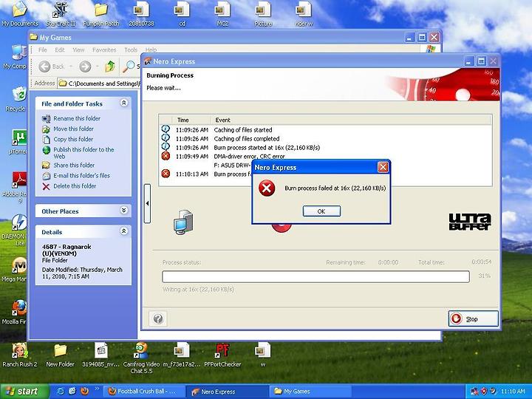Click the red error icon in dialog
Image resolution: width=532 pixels, height=399 pixels.
click(267, 188)
